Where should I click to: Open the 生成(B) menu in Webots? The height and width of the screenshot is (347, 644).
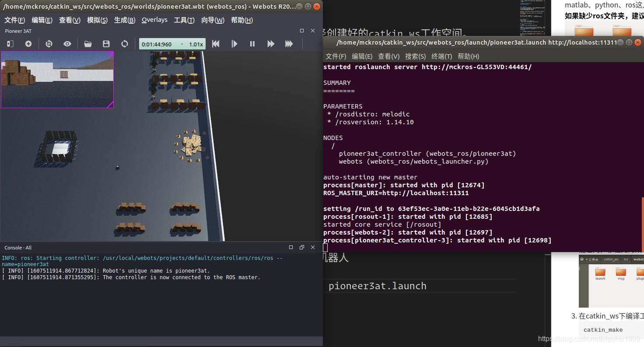tap(125, 20)
